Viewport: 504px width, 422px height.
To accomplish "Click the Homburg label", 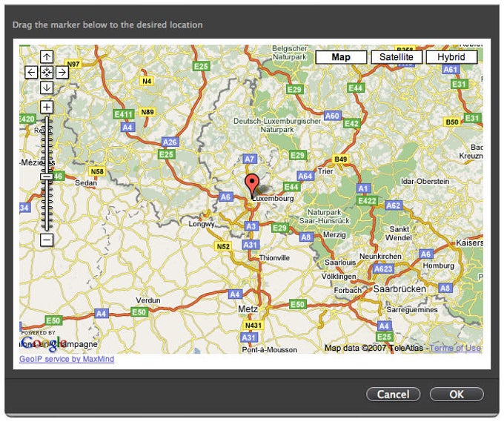I will 439,266.
